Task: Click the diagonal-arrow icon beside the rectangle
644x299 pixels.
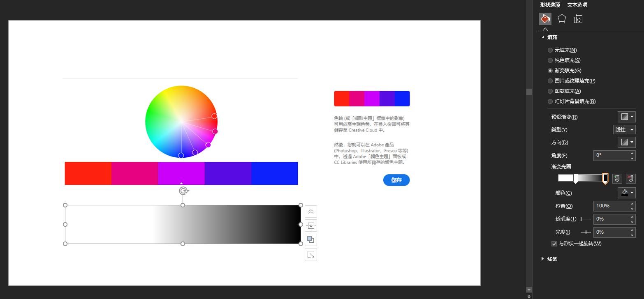Action: (x=311, y=254)
